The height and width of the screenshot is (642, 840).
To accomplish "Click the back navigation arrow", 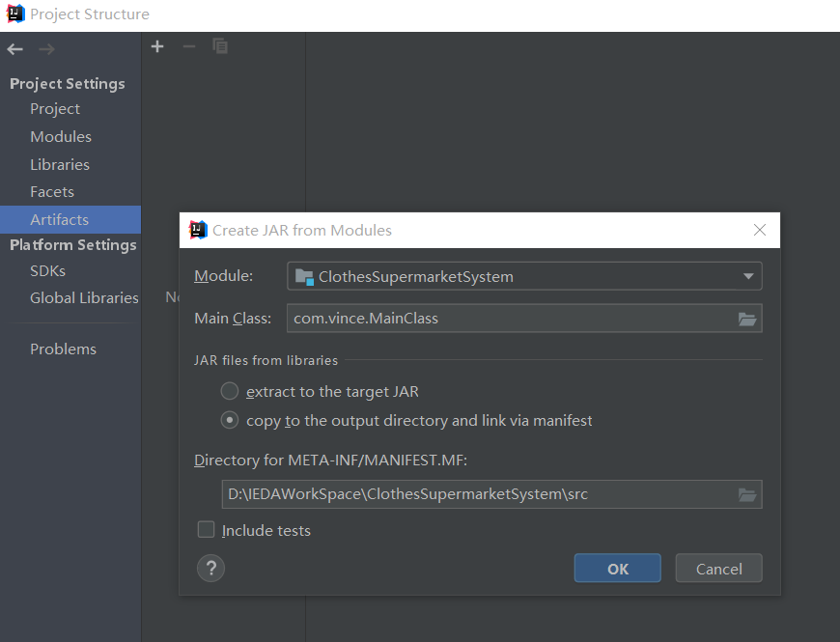I will click(x=15, y=49).
